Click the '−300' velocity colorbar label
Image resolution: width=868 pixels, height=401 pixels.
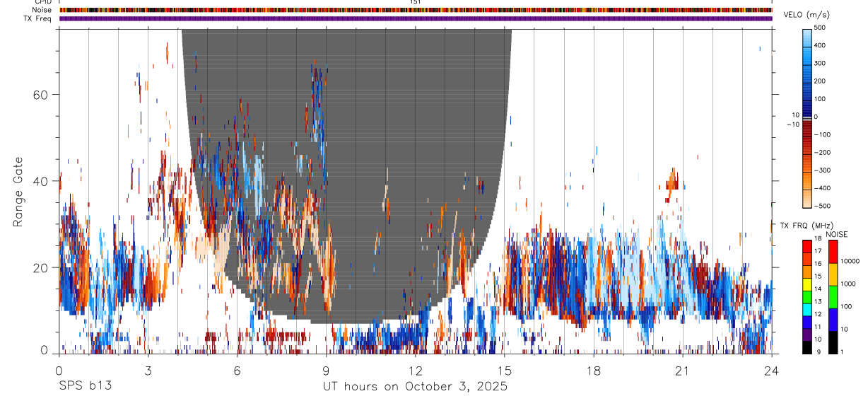[x=822, y=170]
